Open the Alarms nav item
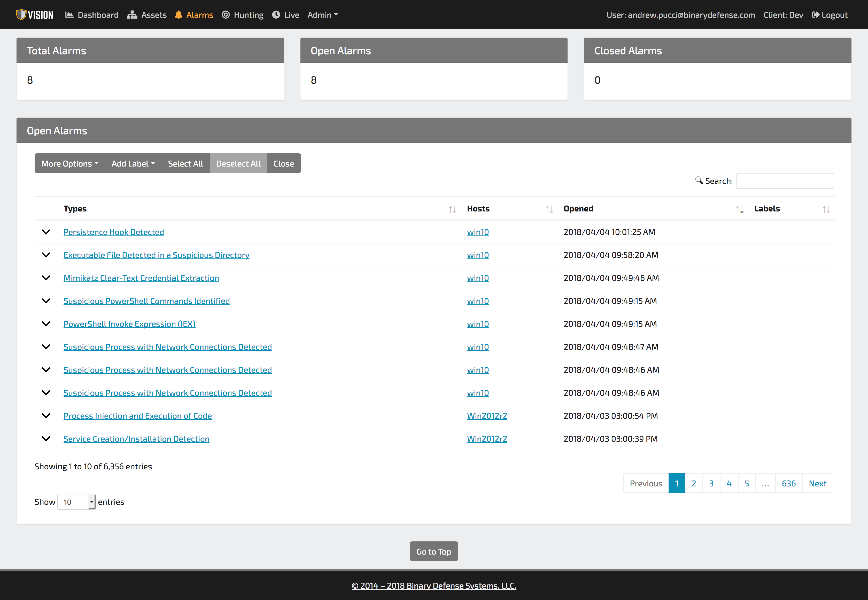This screenshot has width=868, height=600. (194, 15)
